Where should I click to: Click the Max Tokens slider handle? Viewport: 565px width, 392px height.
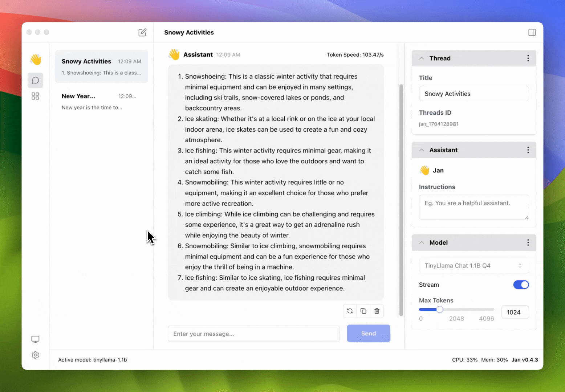(x=439, y=310)
